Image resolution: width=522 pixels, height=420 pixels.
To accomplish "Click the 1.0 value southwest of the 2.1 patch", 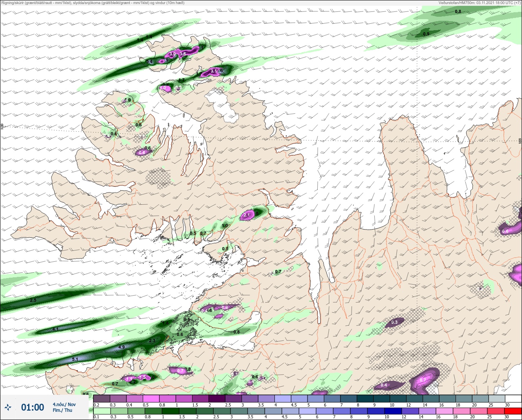I will (x=225, y=225).
